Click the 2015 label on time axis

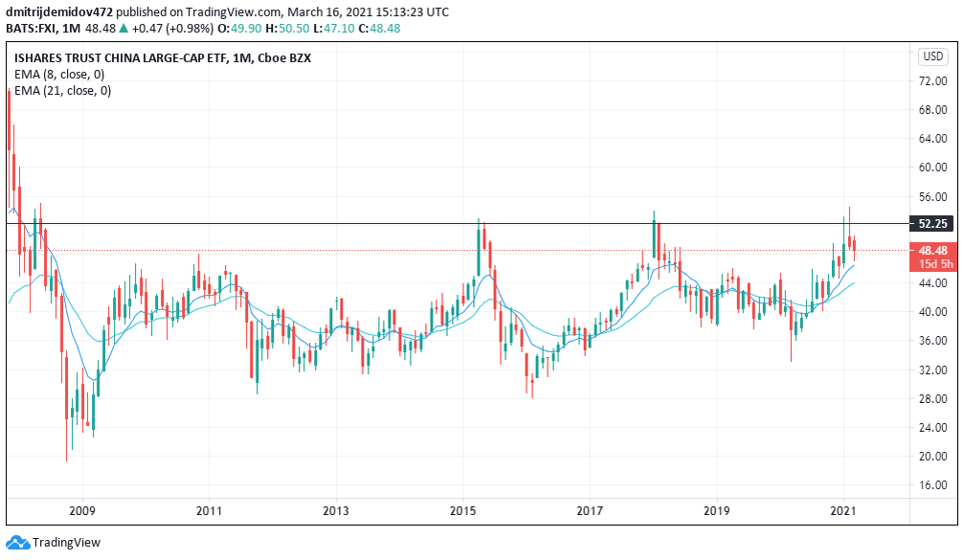463,511
